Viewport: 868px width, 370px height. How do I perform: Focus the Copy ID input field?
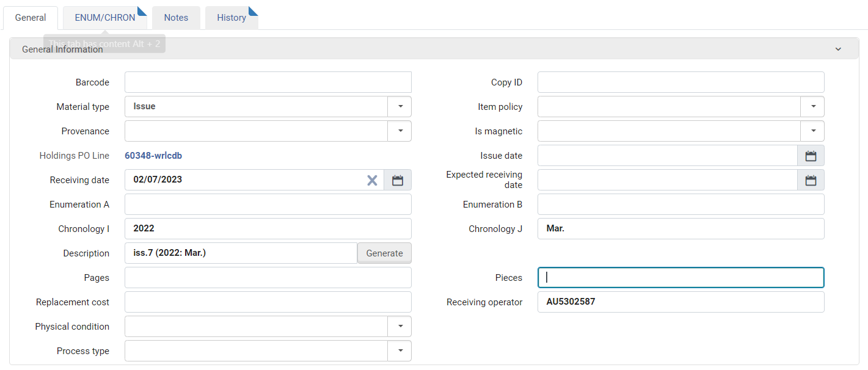point(681,82)
